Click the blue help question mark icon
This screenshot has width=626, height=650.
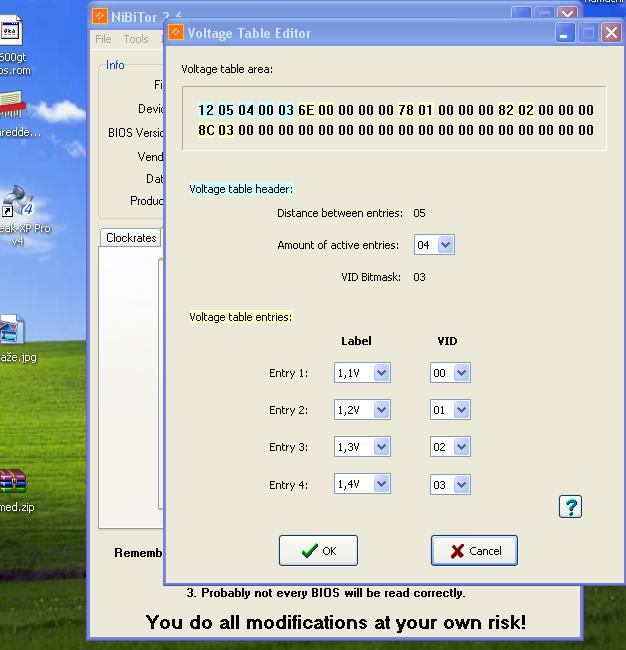pos(570,507)
